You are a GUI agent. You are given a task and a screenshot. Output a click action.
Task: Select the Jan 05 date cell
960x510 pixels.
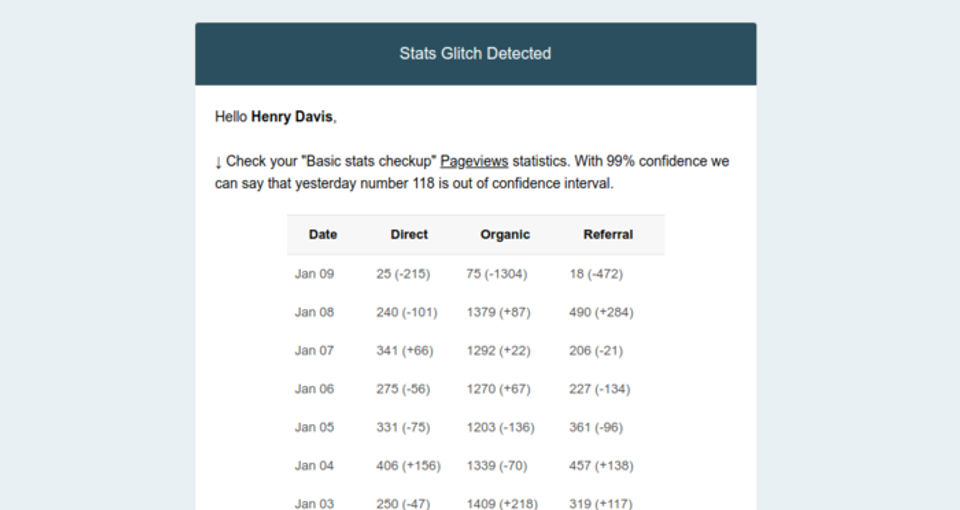tap(314, 427)
